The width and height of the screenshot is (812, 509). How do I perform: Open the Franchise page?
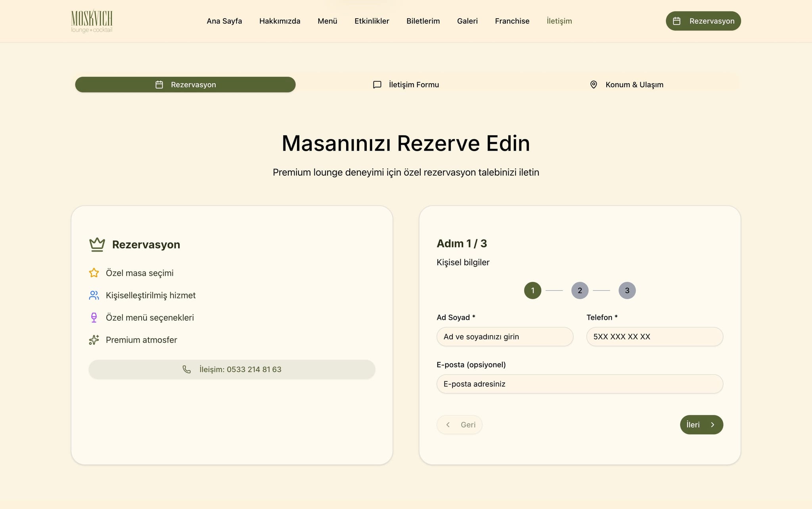tap(512, 21)
